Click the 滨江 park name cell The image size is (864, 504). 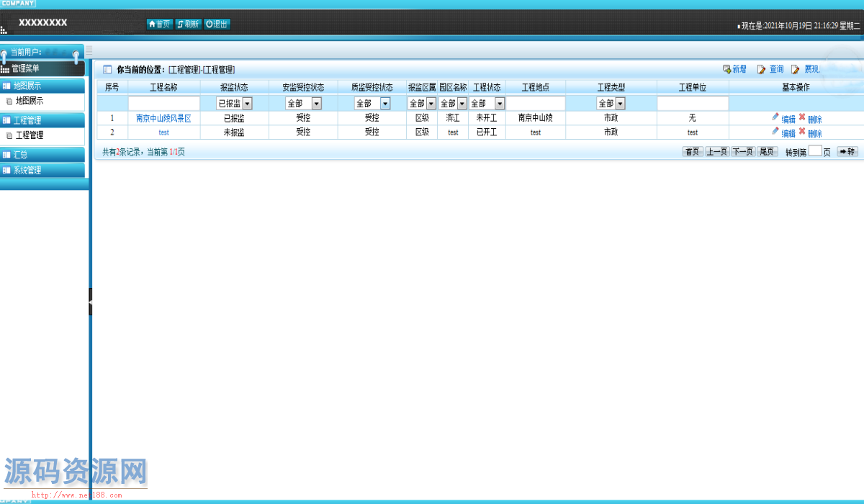(453, 118)
